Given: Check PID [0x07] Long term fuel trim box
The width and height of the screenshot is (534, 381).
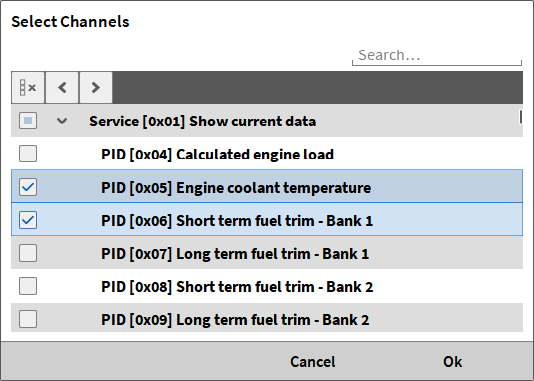Looking at the screenshot, I should click(28, 253).
